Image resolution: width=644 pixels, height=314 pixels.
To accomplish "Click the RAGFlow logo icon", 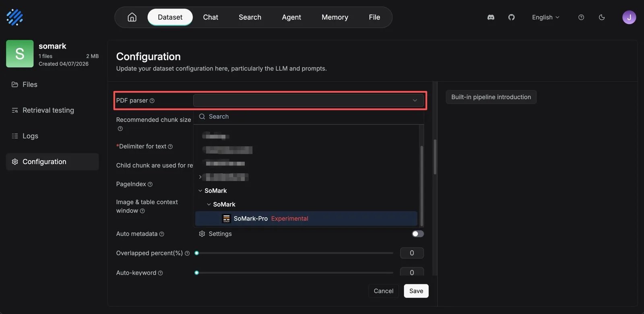I will pos(14,17).
